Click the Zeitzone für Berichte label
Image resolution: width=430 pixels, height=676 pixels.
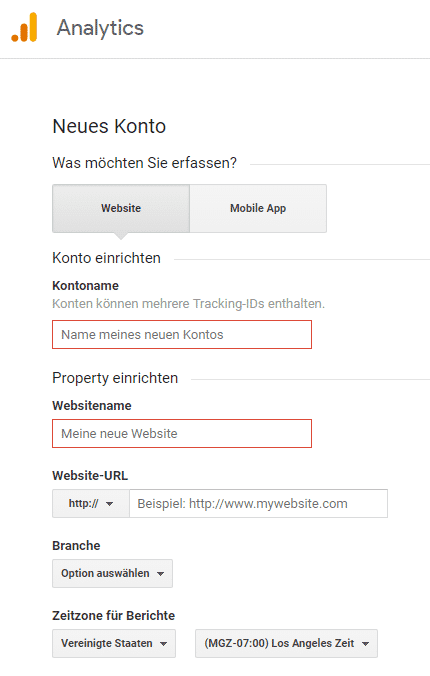pyautogui.click(x=113, y=615)
